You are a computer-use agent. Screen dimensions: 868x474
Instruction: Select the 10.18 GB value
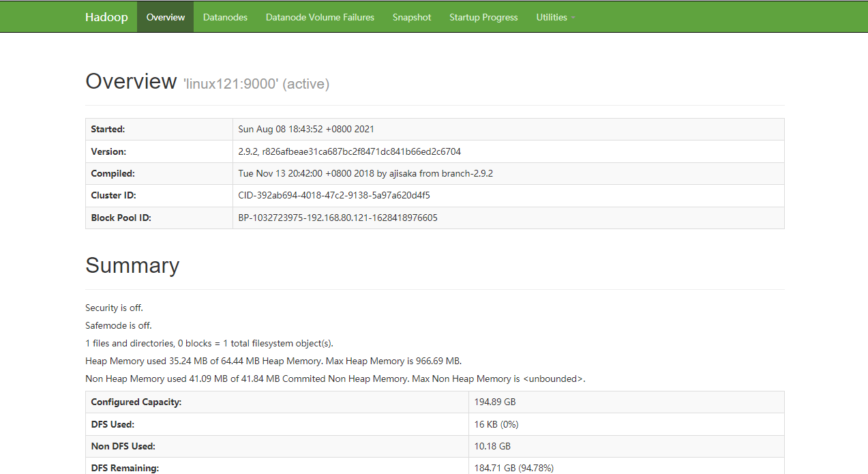click(492, 446)
